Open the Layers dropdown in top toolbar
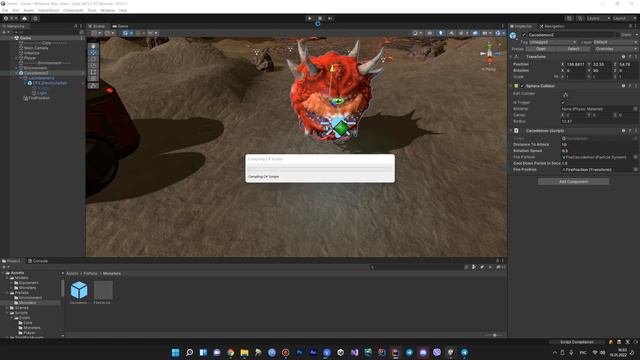The width and height of the screenshot is (640, 360). (x=598, y=18)
